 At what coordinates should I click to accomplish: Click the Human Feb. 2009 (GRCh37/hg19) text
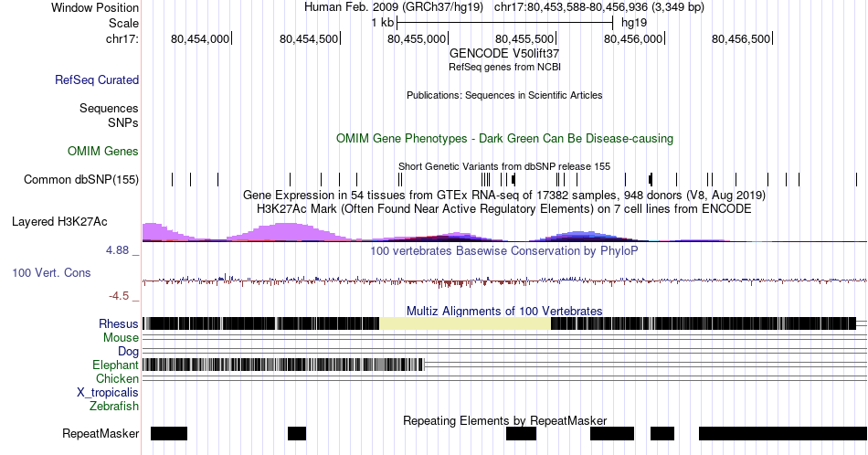[394, 7]
